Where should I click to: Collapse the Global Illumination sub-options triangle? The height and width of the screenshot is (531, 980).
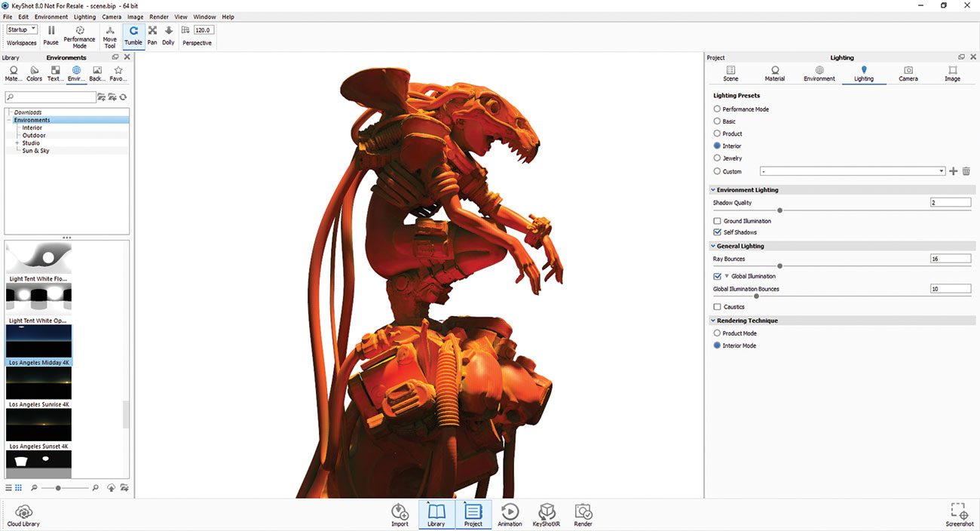click(x=727, y=276)
